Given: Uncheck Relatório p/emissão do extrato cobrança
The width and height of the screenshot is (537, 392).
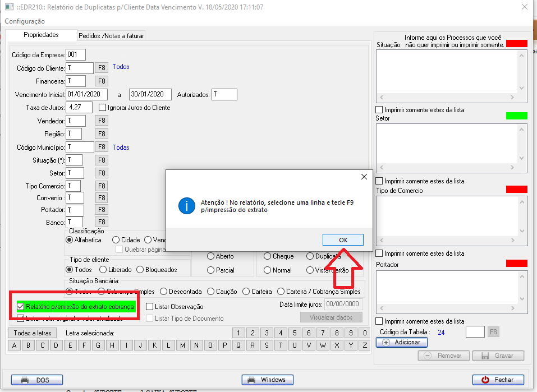Looking at the screenshot, I should [x=21, y=307].
